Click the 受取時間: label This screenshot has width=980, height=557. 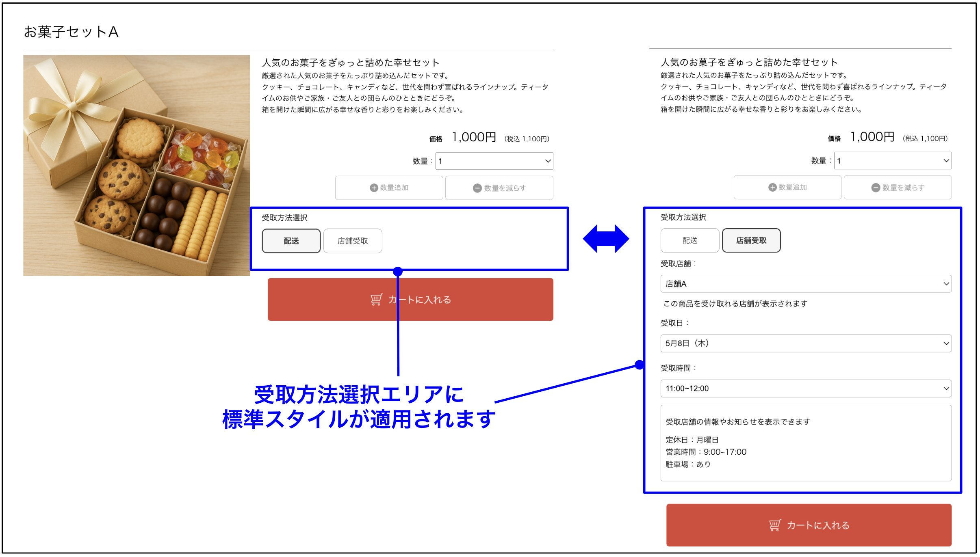coord(679,368)
